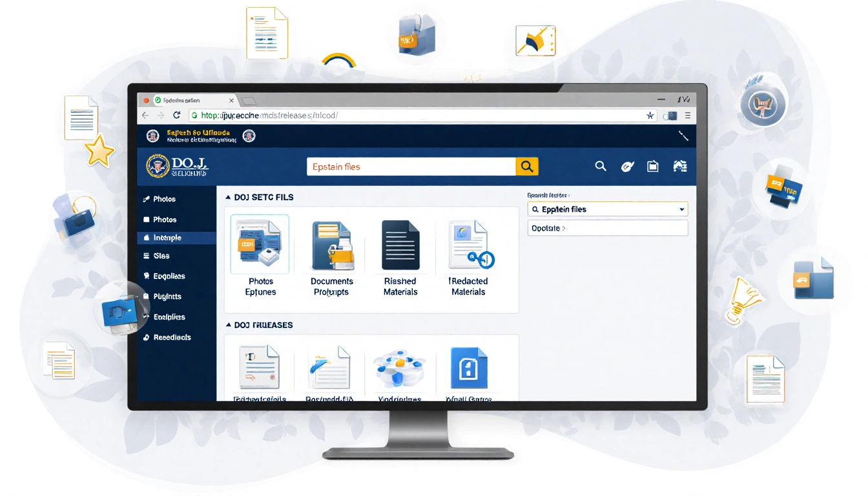The image size is (868, 496).
Task: Click the Rished Materials document icon
Action: 400,245
